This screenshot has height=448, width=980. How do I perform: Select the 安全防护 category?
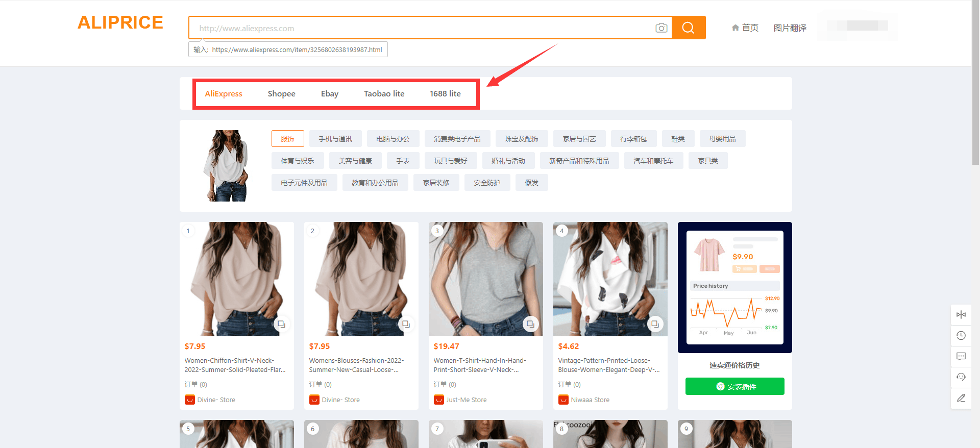click(487, 183)
